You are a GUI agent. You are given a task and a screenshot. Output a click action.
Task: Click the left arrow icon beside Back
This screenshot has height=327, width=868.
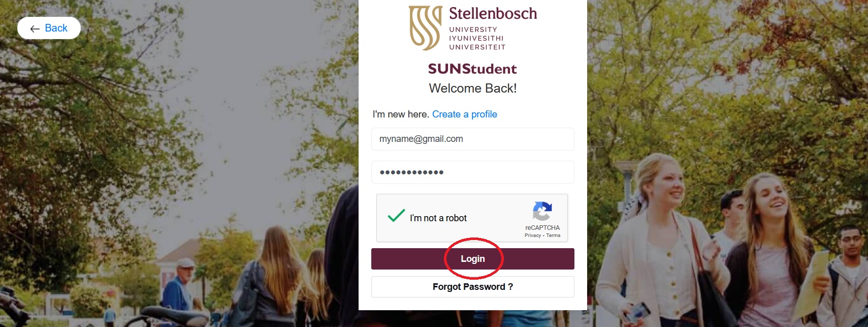(x=35, y=29)
